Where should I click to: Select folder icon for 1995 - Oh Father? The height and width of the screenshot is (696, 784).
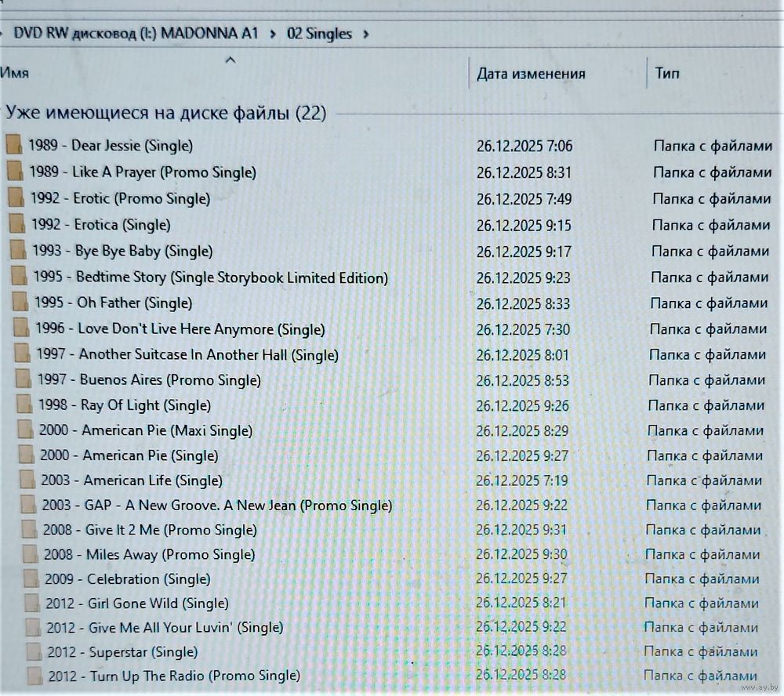(x=20, y=303)
